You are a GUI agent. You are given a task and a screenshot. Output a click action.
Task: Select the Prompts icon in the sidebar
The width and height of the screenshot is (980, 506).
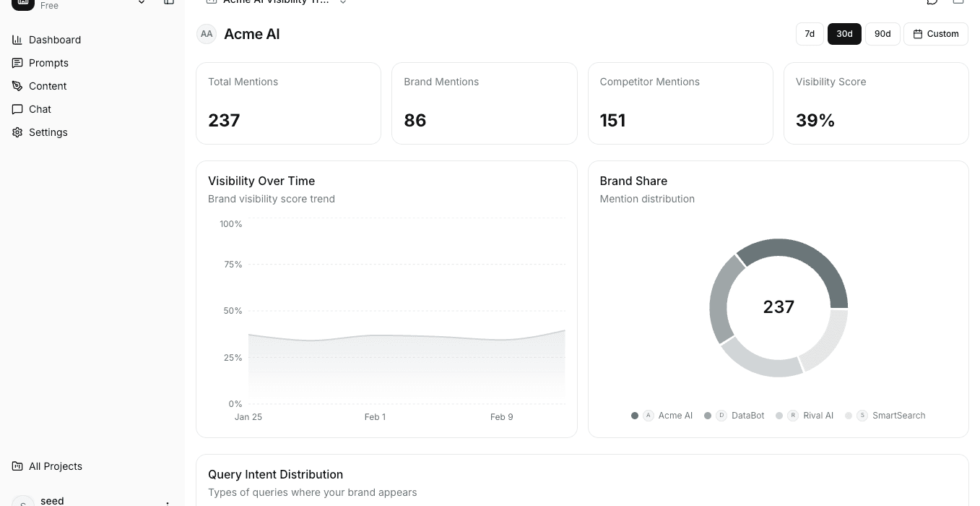17,63
